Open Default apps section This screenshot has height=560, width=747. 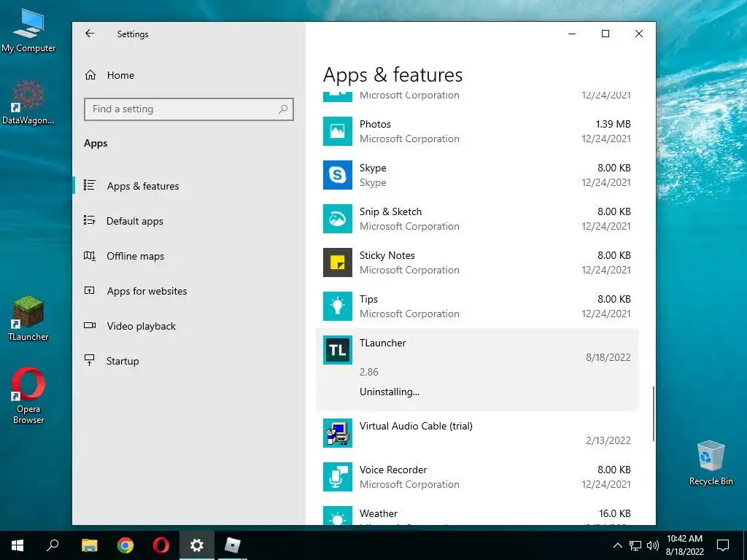point(135,221)
